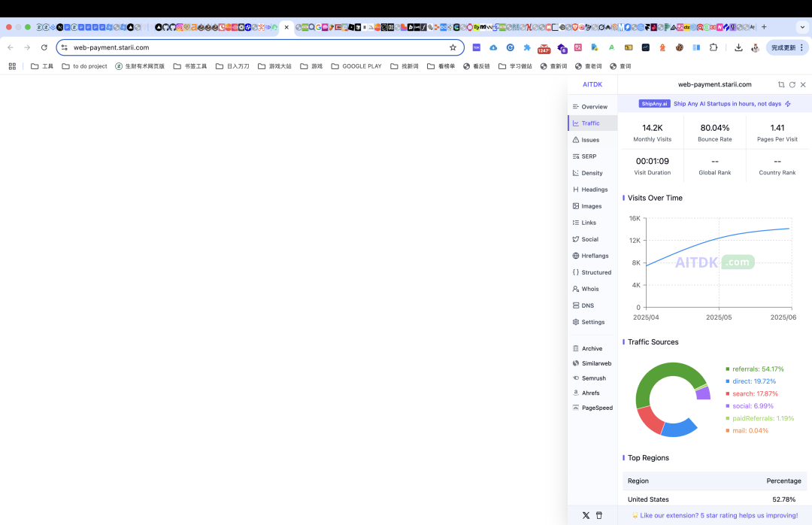This screenshot has height=525, width=812.
Task: Open the Whois section
Action: click(592, 289)
